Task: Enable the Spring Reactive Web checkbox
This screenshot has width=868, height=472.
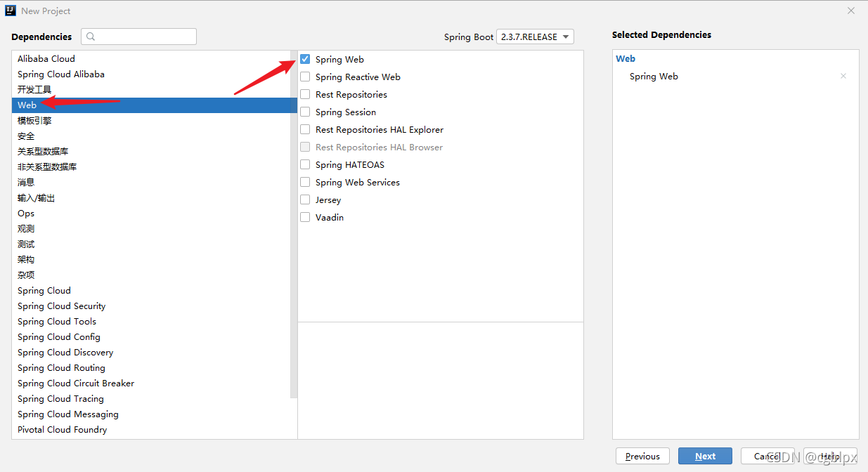Action: pyautogui.click(x=305, y=77)
